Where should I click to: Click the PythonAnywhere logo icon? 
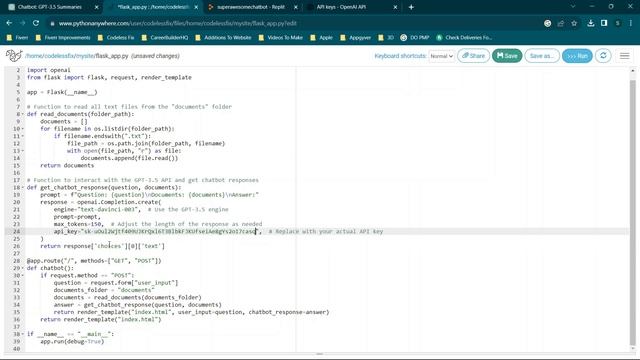point(14,56)
